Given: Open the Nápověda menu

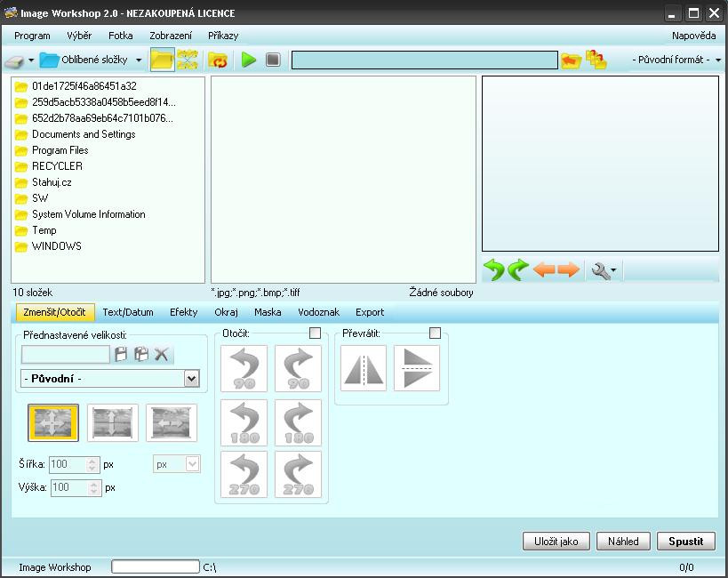Looking at the screenshot, I should [x=693, y=36].
